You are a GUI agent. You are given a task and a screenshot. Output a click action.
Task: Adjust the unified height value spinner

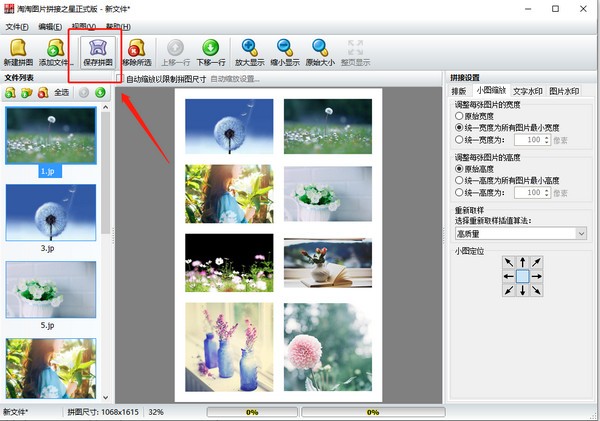click(x=548, y=190)
